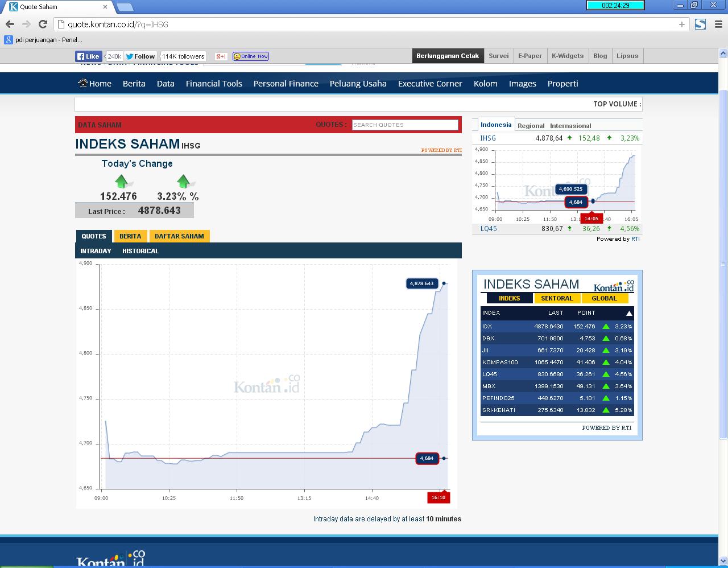Screen dimensions: 728x568
Task: Click the browser forward arrow
Action: [x=26, y=24]
